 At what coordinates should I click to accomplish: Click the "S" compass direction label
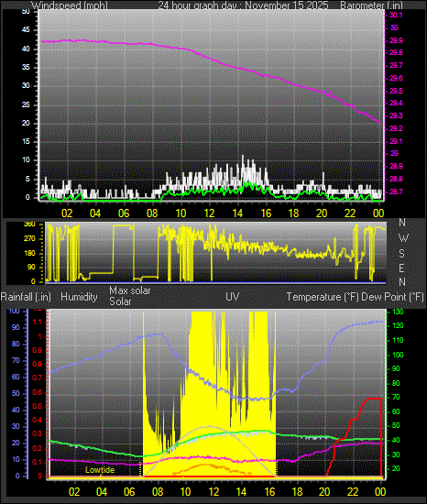[x=401, y=254]
